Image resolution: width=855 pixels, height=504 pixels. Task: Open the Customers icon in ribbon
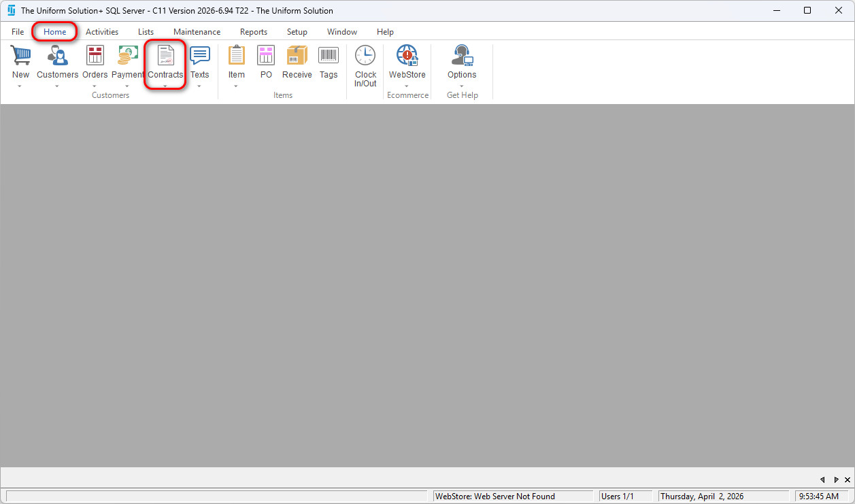[x=57, y=56]
